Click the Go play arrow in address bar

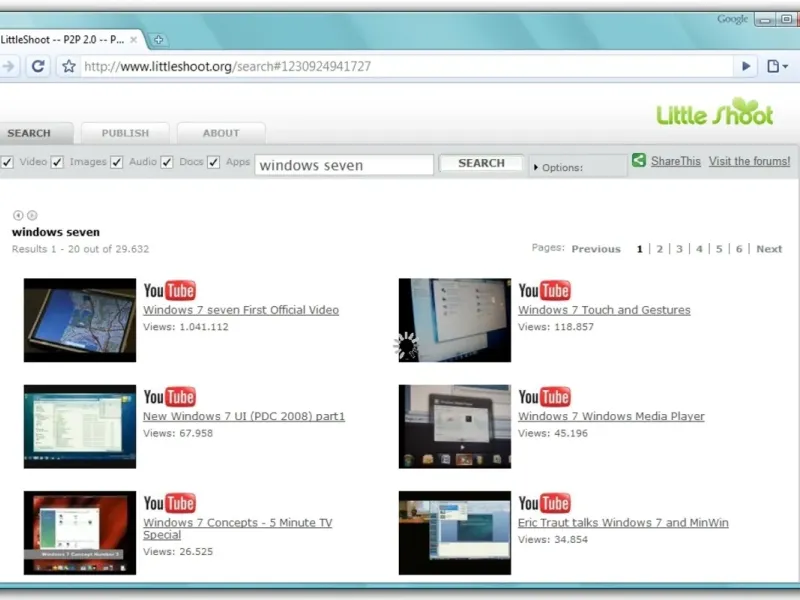coord(746,66)
